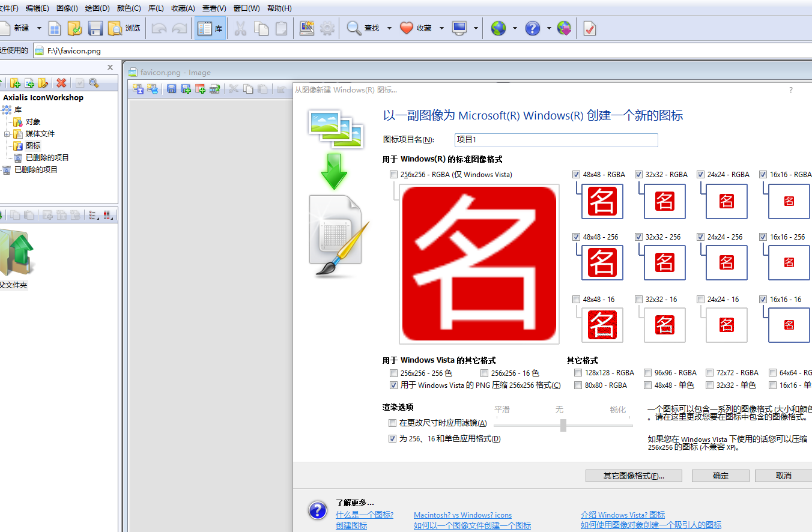812x532 pixels.
Task: Click the 取消 button
Action: [x=783, y=476]
